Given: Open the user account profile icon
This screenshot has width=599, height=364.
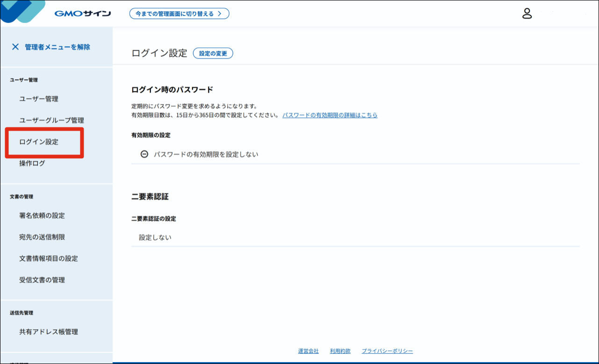Looking at the screenshot, I should (x=527, y=14).
